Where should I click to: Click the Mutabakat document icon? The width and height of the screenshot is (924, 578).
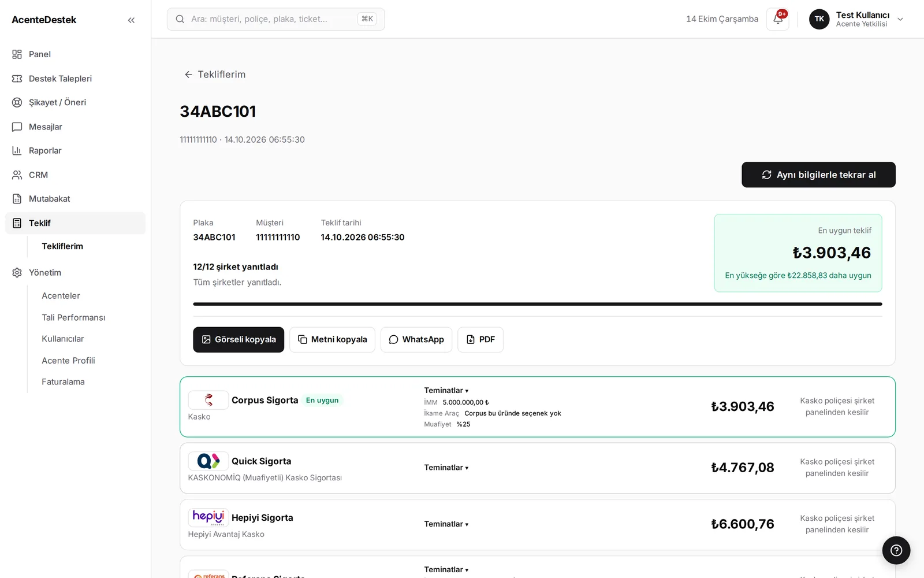17,199
